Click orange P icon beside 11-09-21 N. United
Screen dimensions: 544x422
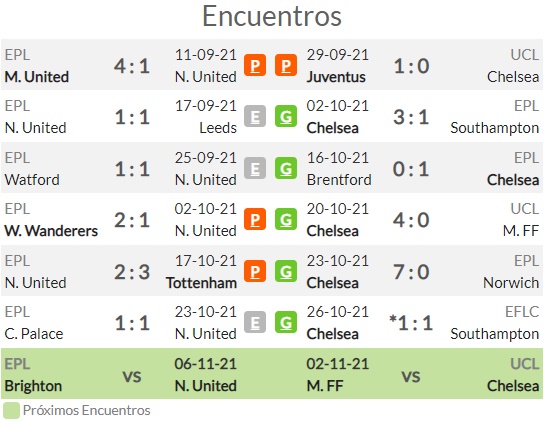(x=255, y=65)
